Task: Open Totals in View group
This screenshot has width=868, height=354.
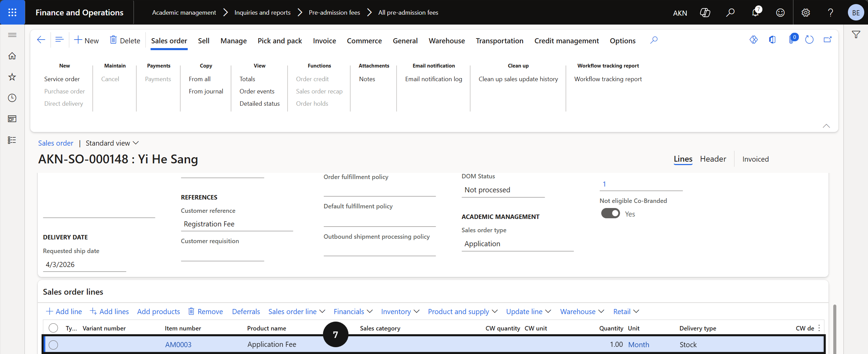Action: point(247,79)
